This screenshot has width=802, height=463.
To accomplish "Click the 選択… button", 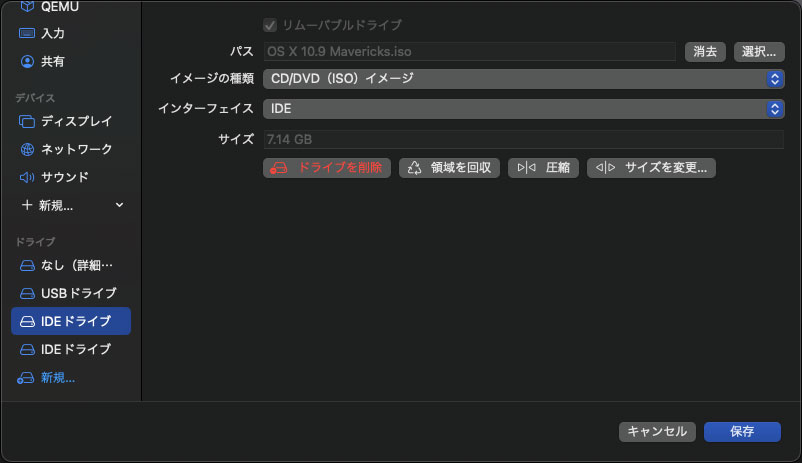I will pos(759,52).
